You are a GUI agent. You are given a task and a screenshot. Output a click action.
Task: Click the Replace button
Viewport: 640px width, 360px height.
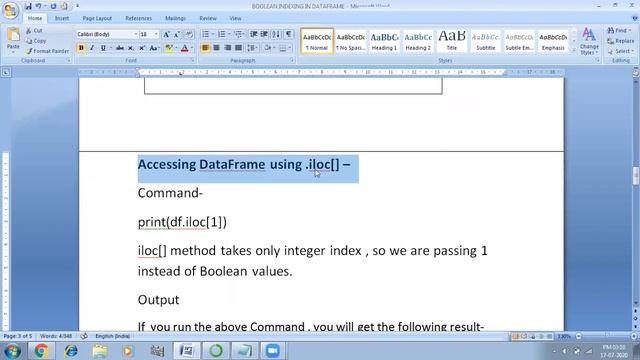coord(620,41)
